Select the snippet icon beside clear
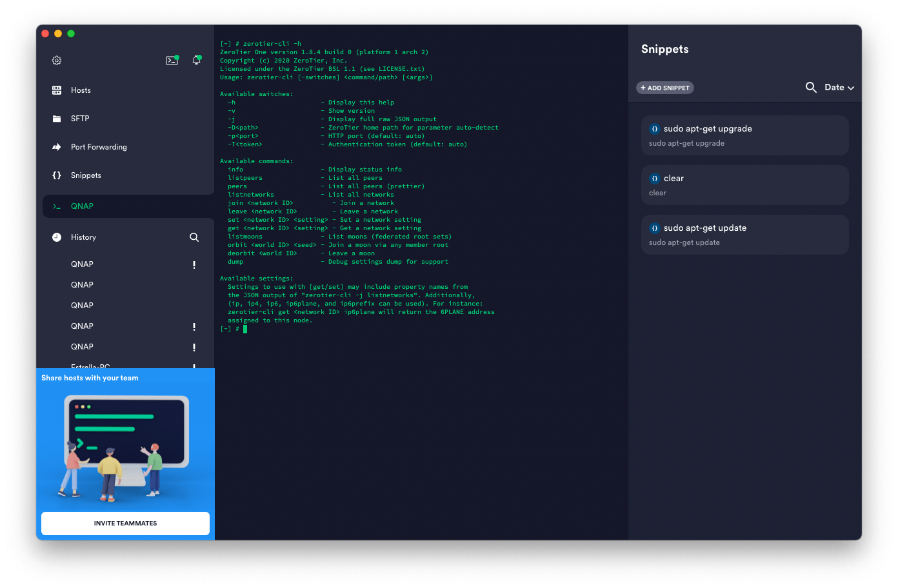Viewport: 898px width, 588px height. coord(655,179)
